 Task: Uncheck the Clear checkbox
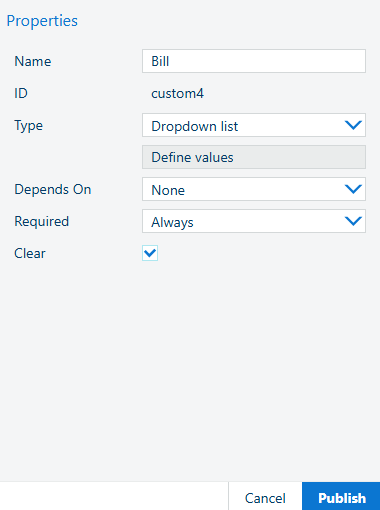pos(150,253)
